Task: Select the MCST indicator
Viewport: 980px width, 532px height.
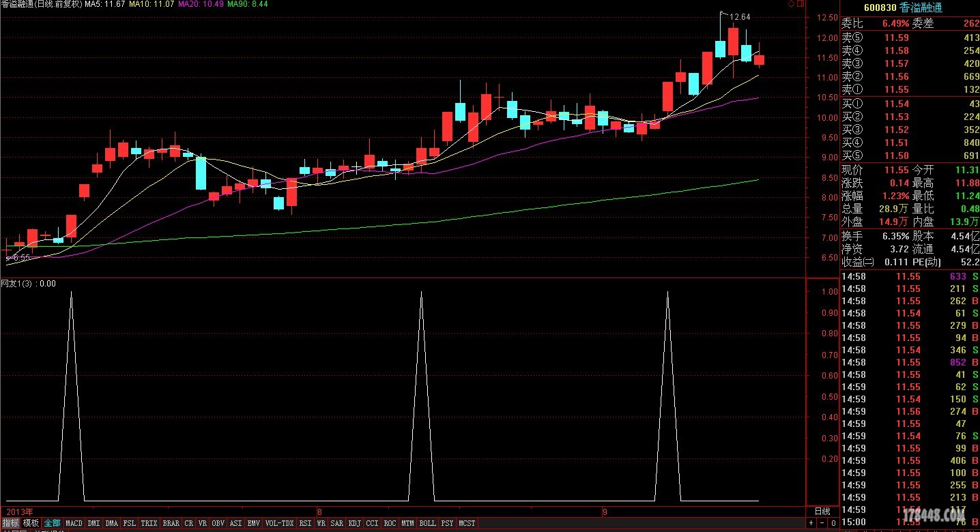Action: coord(467,523)
